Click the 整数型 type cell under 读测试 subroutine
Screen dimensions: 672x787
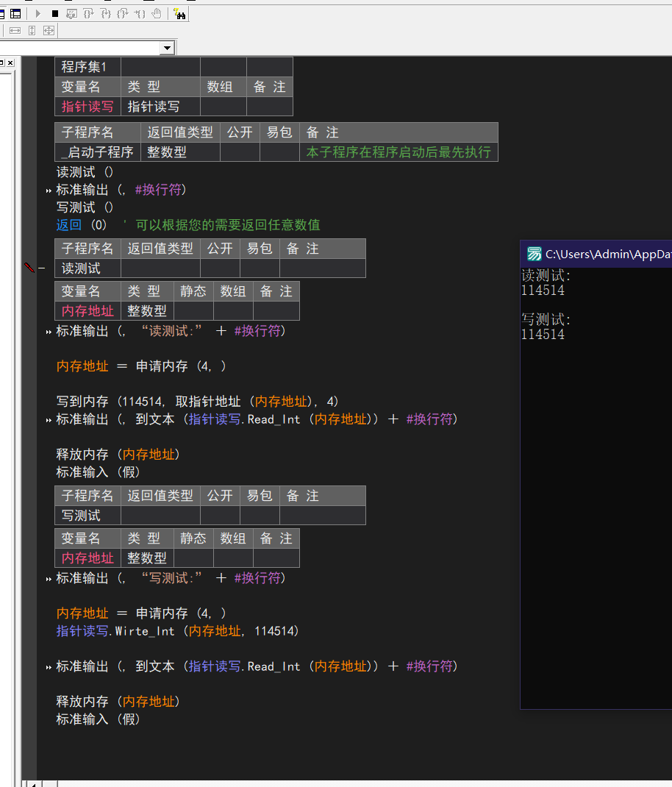[148, 311]
